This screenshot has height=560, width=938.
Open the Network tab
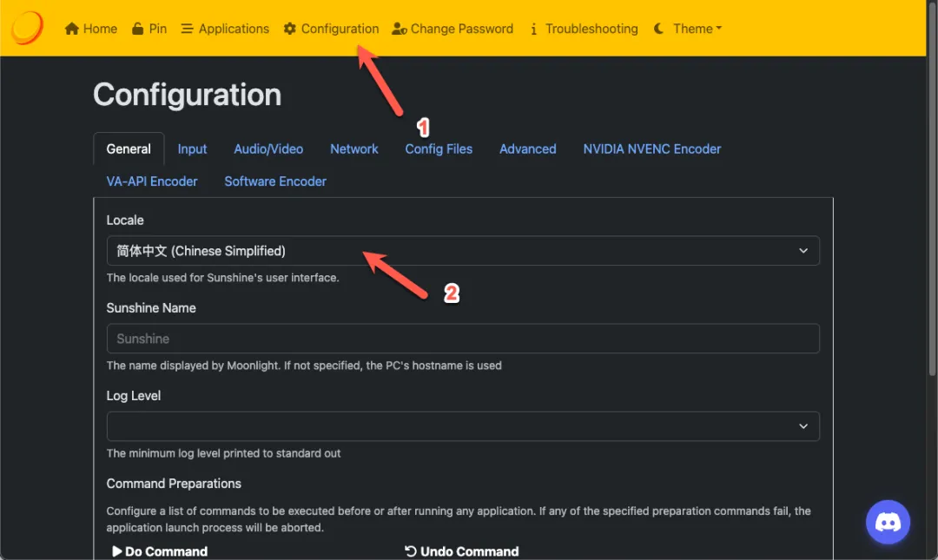pyautogui.click(x=354, y=149)
